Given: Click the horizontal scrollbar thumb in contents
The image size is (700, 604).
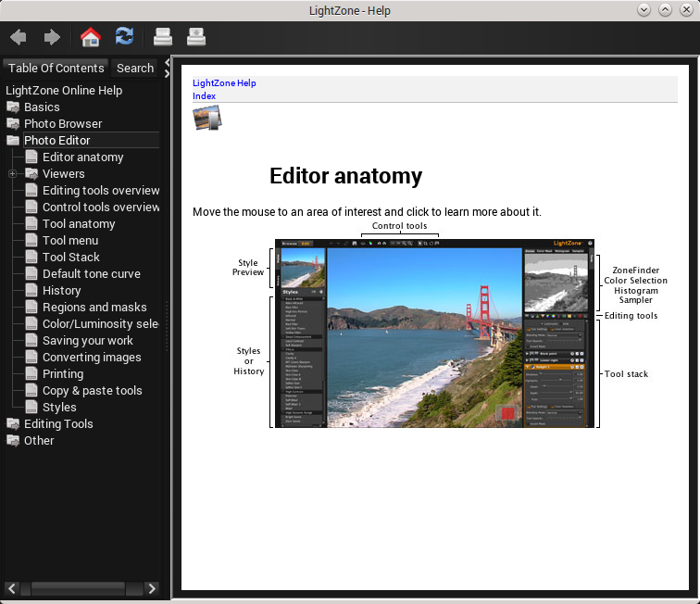Looking at the screenshot, I should 78,588.
